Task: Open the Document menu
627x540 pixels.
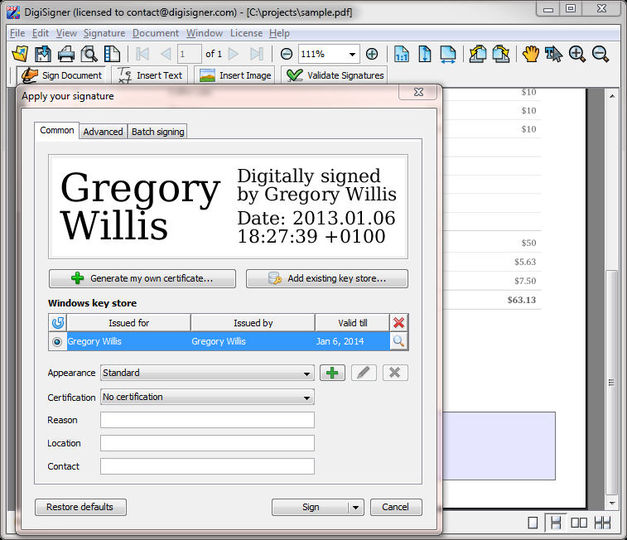Action: tap(156, 33)
